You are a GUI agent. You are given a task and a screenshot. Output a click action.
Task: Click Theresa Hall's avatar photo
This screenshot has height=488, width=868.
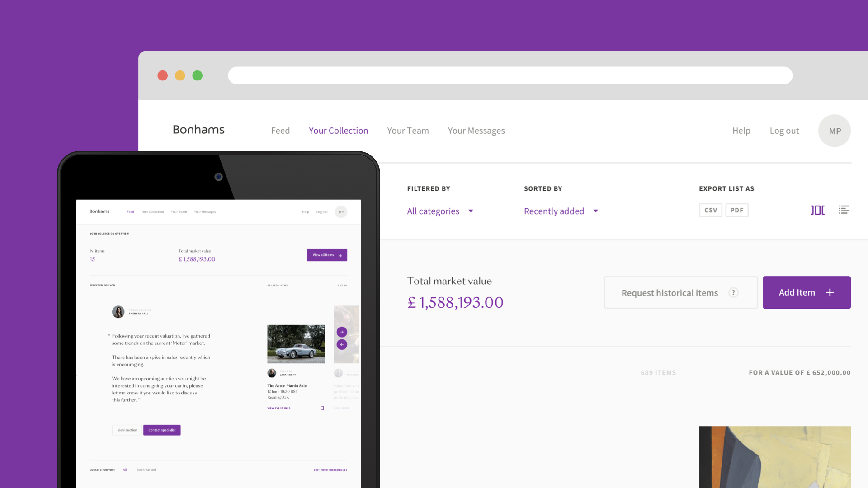point(118,312)
